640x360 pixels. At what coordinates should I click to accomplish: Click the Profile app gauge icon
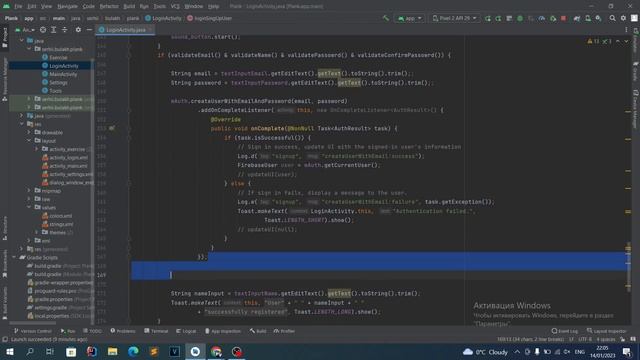click(542, 18)
